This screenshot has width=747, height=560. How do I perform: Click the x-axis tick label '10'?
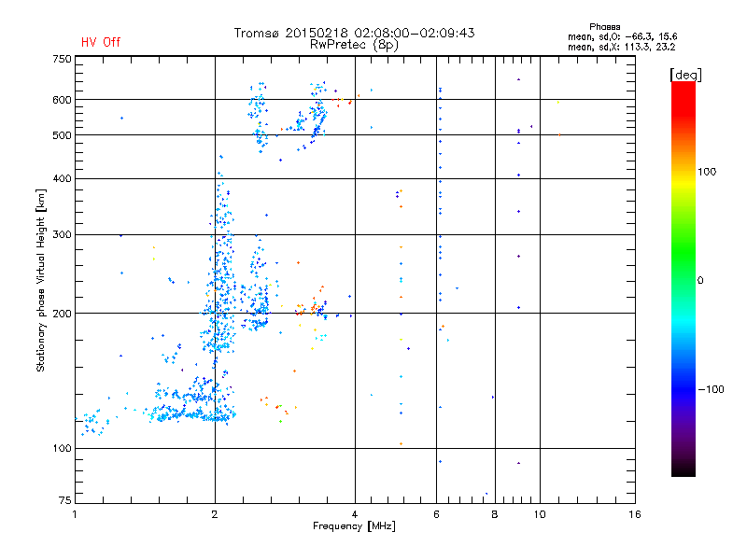[x=540, y=514]
